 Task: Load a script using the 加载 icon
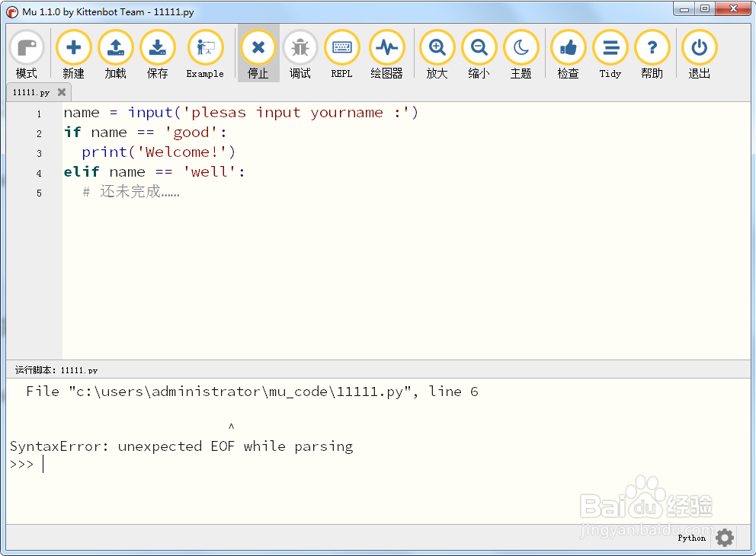[115, 47]
